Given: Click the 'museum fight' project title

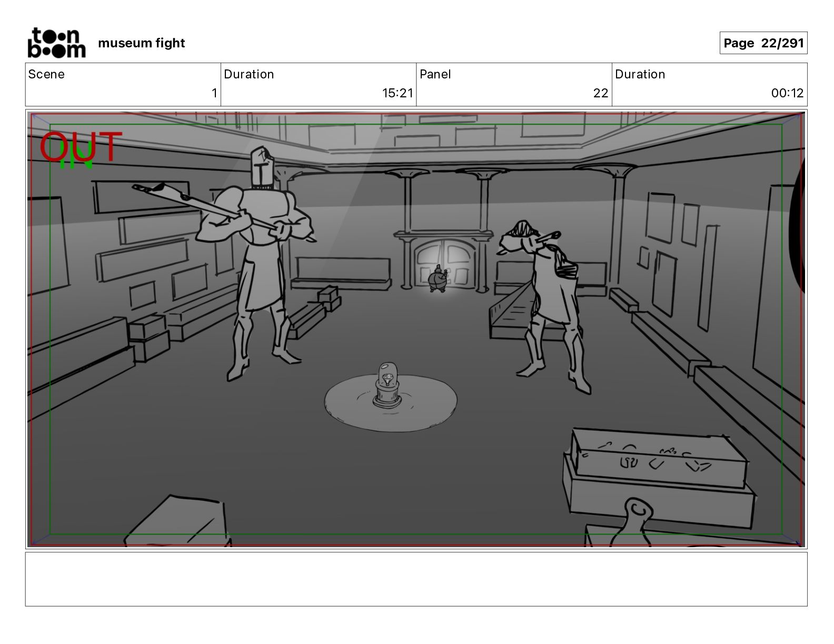Looking at the screenshot, I should [x=142, y=43].
